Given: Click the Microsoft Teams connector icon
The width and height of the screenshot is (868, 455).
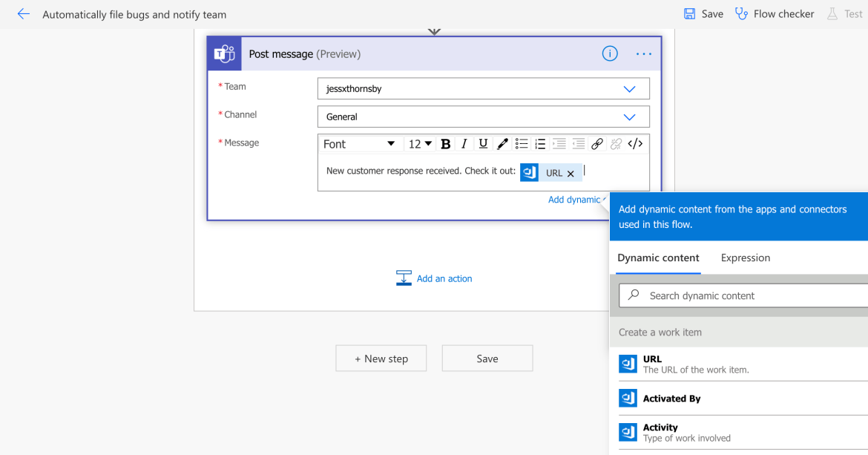Looking at the screenshot, I should (x=224, y=53).
